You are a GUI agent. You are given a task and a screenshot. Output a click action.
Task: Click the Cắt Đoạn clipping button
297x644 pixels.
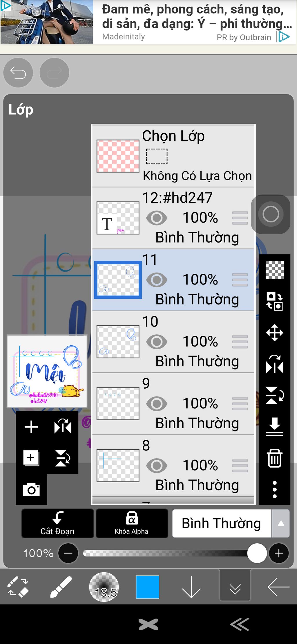pos(57,523)
